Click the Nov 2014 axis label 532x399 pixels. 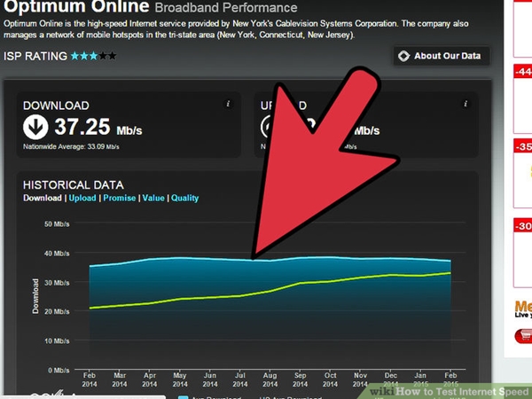coord(360,379)
